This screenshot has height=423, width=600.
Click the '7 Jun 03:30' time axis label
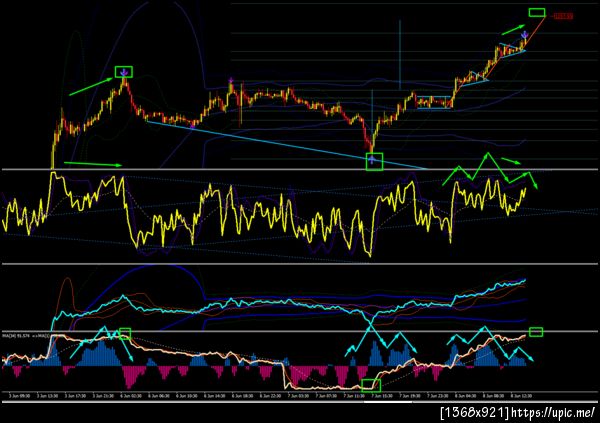click(298, 396)
